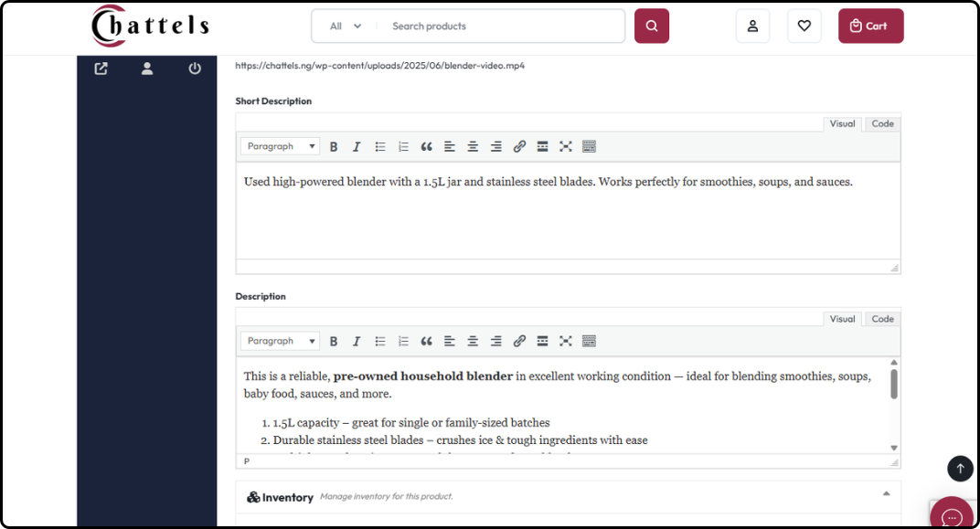Open Paragraph format dropdown in Description
This screenshot has width=980, height=529.
tap(280, 341)
